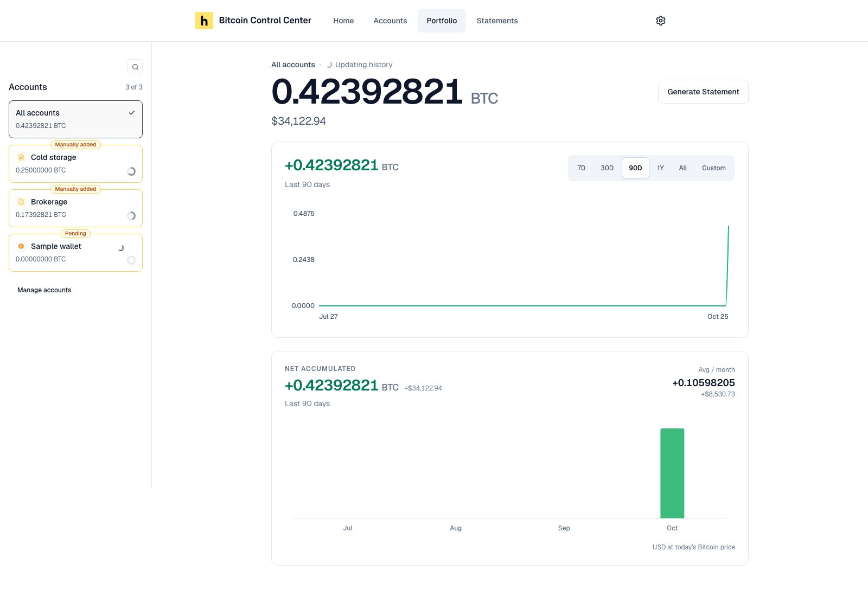
Task: Click the Brokerage document icon
Action: (x=21, y=202)
